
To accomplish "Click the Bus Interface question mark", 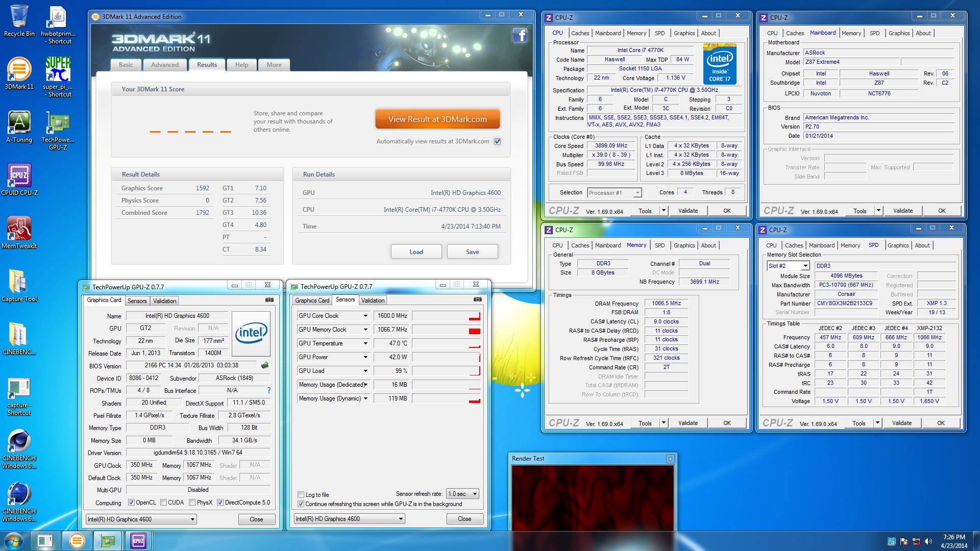I will [268, 390].
